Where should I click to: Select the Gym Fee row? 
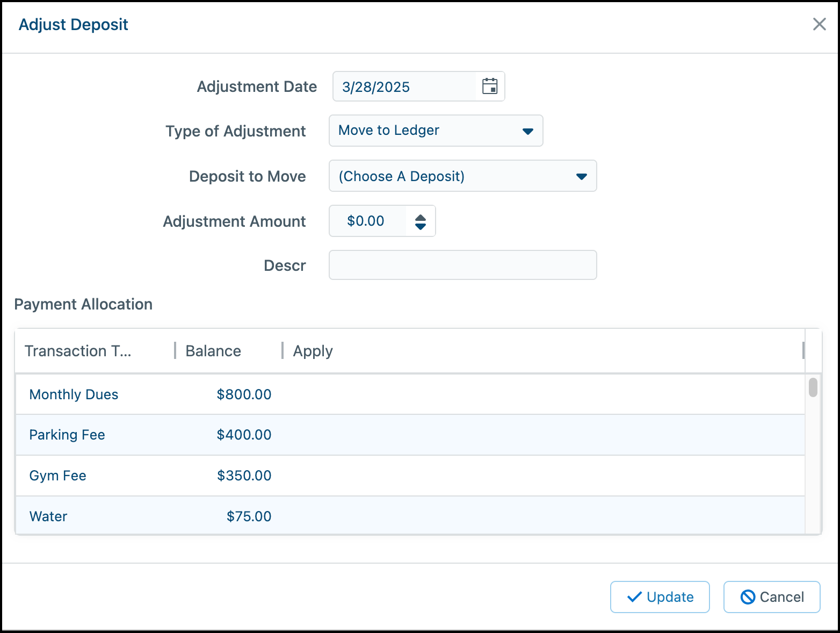pos(410,476)
